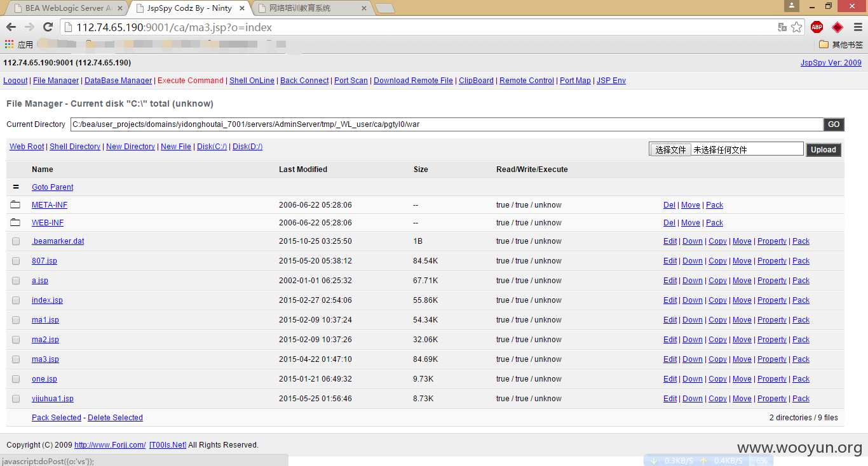Check the box for ma2.jsp
Screen dimensions: 868x466
16,340
